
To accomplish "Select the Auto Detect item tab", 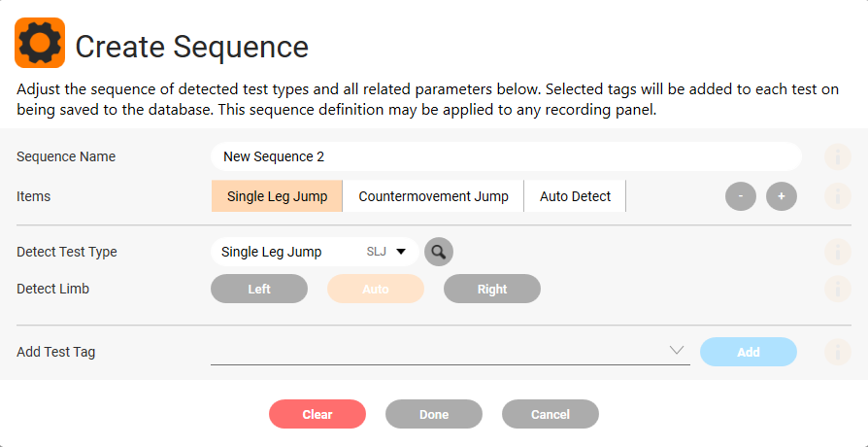I will click(575, 196).
